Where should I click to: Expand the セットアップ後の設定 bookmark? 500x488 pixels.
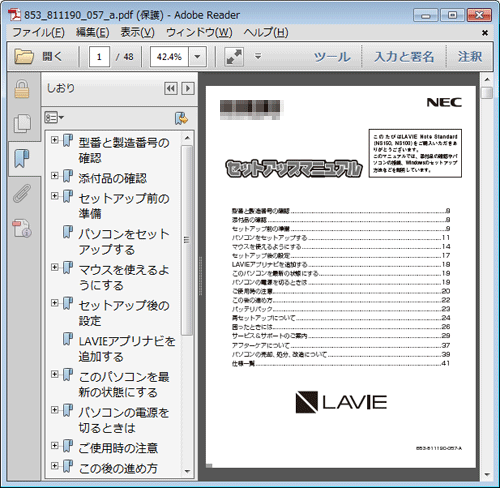(55, 303)
